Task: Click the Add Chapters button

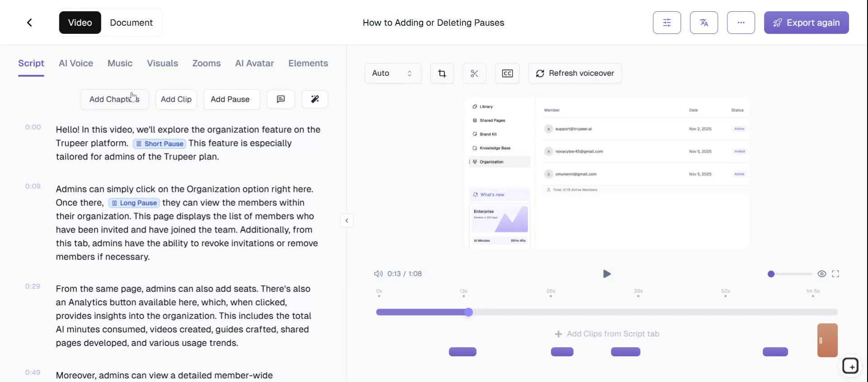Action: click(114, 99)
